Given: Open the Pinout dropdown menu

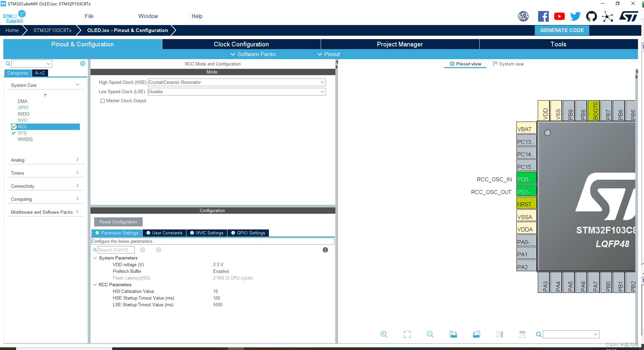Looking at the screenshot, I should [329, 54].
